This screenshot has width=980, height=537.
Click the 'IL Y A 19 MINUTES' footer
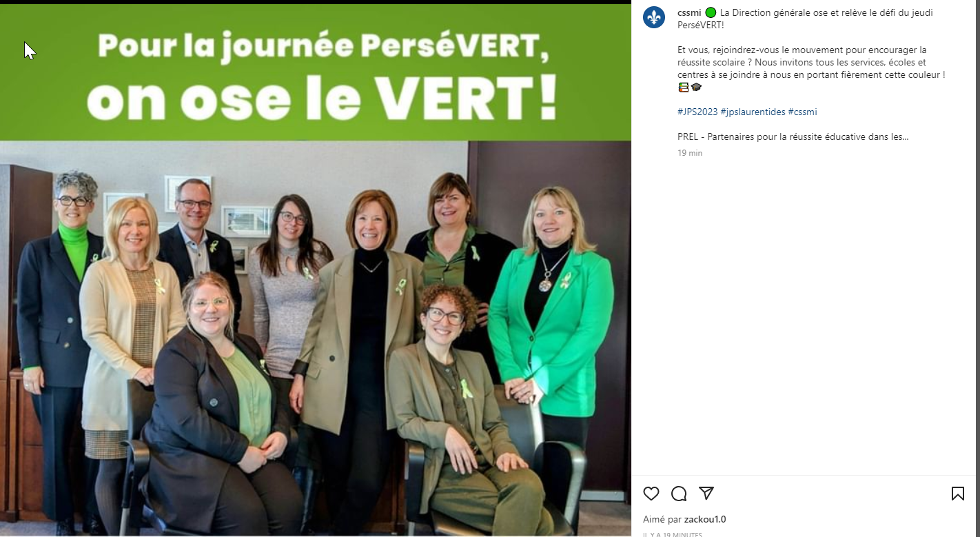click(x=673, y=534)
